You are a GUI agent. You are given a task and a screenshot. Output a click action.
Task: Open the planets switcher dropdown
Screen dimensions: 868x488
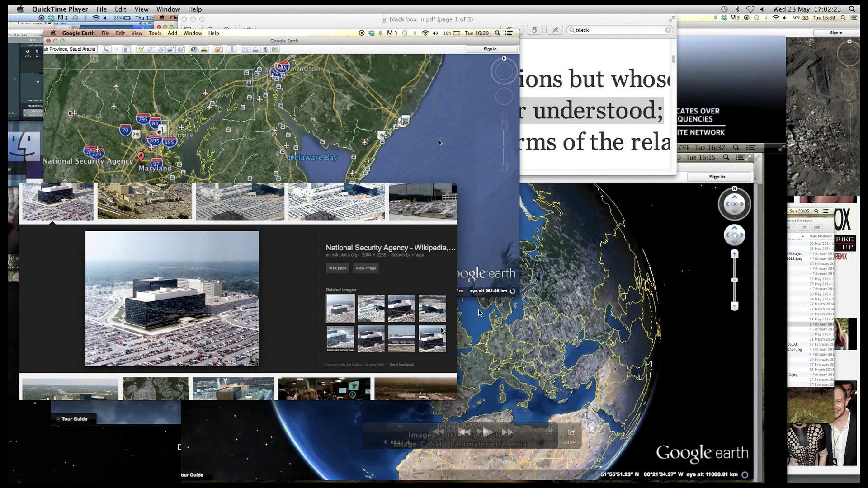pos(218,49)
